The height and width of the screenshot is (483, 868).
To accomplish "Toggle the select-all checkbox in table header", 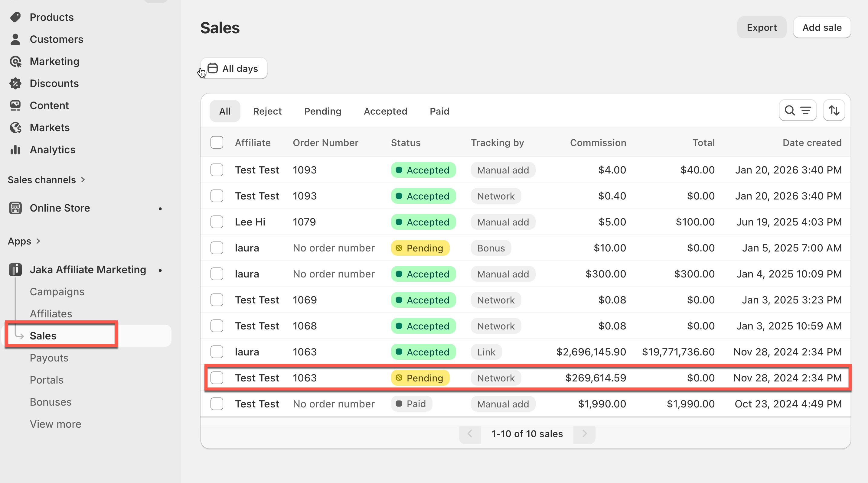I will (217, 143).
